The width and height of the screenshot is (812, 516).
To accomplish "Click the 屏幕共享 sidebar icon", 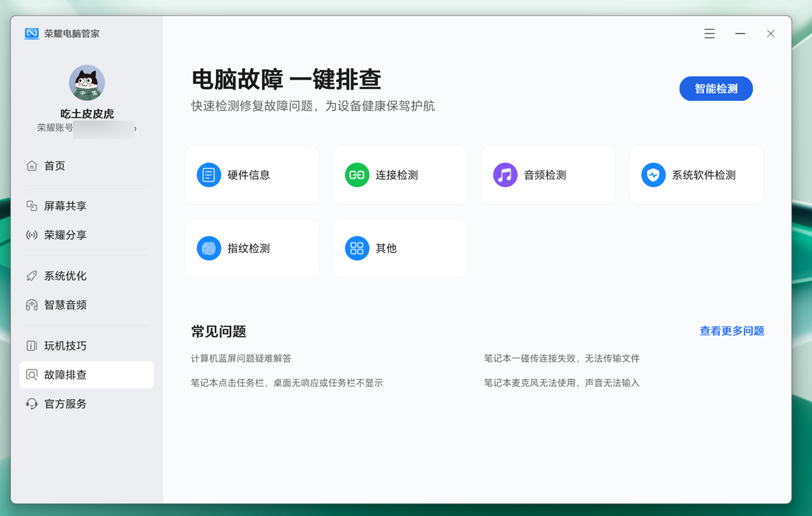I will tap(32, 206).
